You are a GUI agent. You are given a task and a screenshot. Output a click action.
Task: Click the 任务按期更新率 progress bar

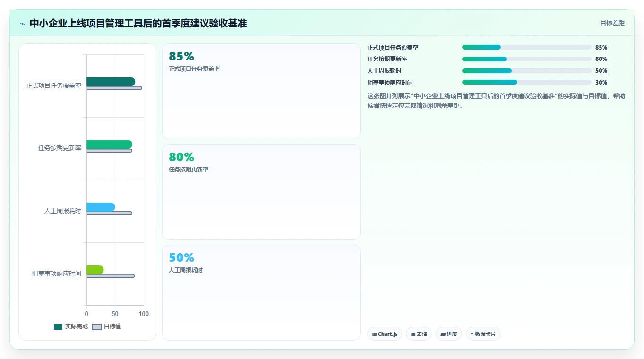[527, 59]
